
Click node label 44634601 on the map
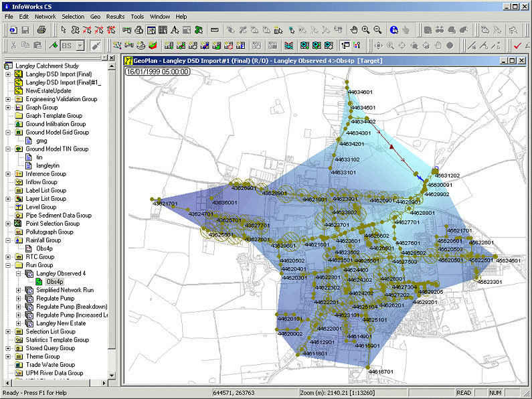point(360,92)
